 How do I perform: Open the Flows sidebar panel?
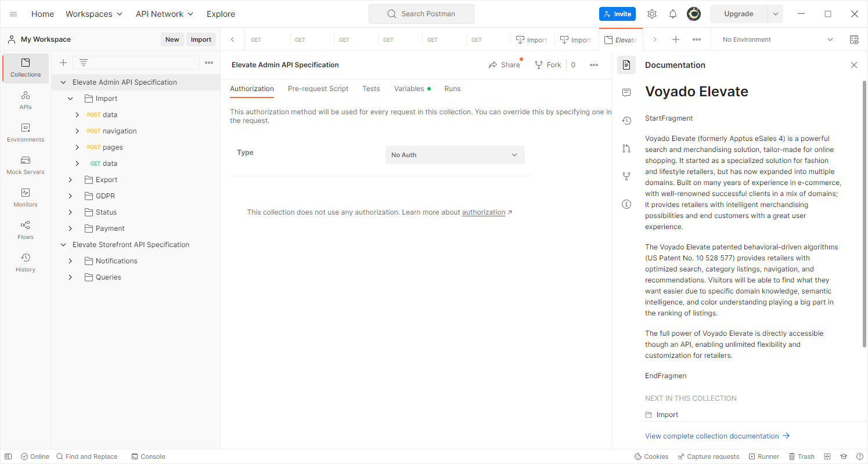pos(26,230)
